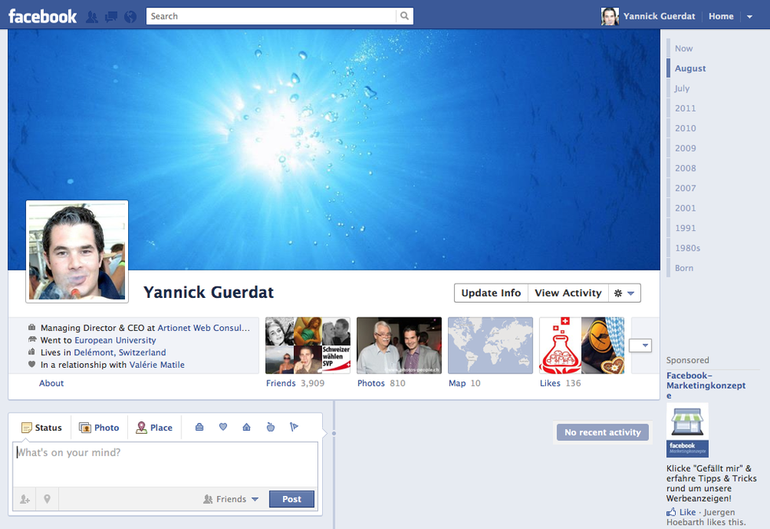Click the add location pin icon in composer
Image resolution: width=770 pixels, height=529 pixels.
(47, 499)
